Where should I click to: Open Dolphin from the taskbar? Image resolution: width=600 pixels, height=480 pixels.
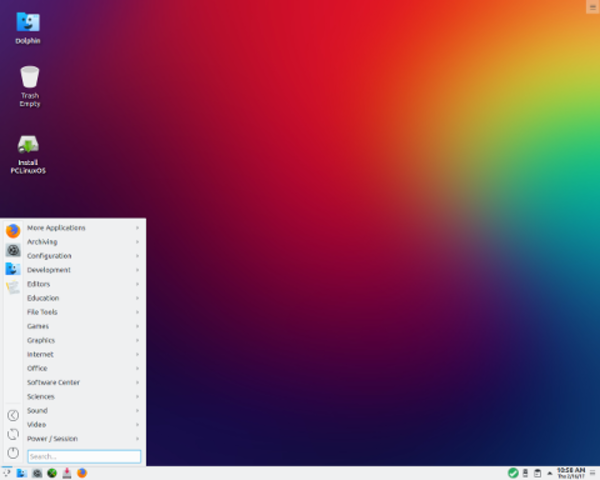pos(22,473)
